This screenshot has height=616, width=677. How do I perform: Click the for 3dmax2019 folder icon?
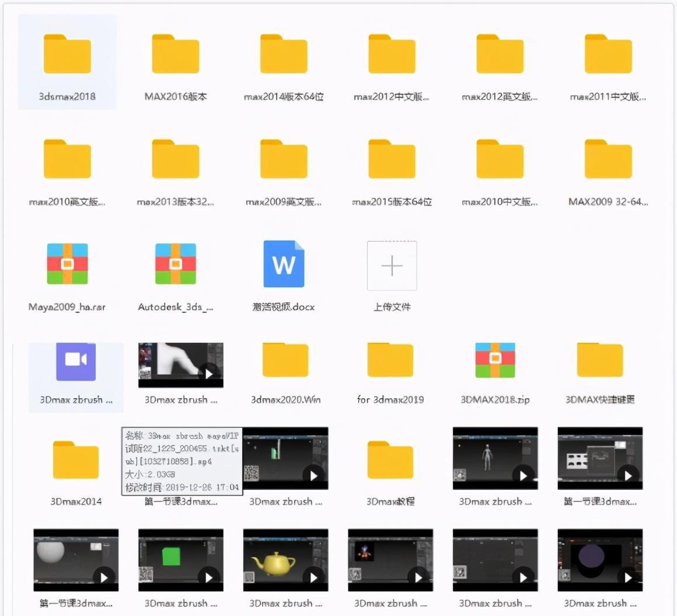tap(390, 360)
